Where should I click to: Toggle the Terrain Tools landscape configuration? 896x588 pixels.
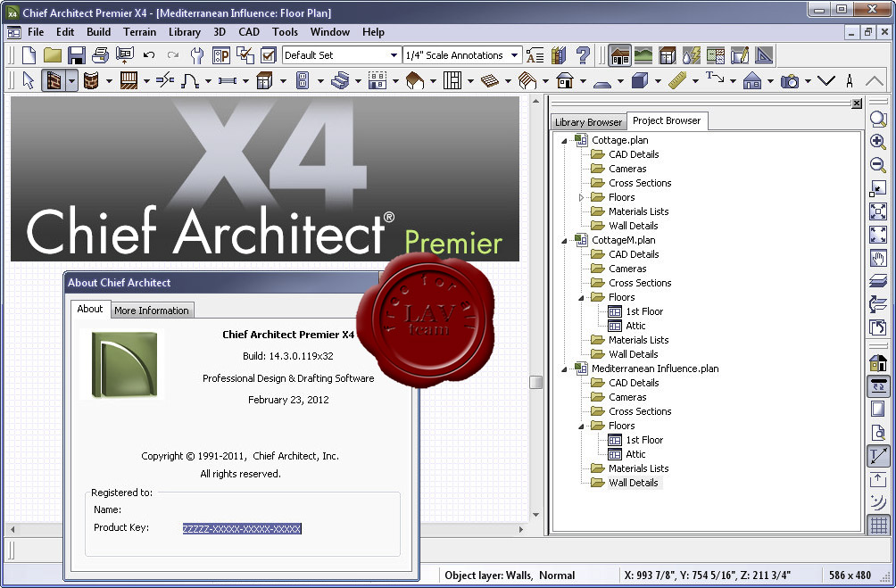coord(643,55)
